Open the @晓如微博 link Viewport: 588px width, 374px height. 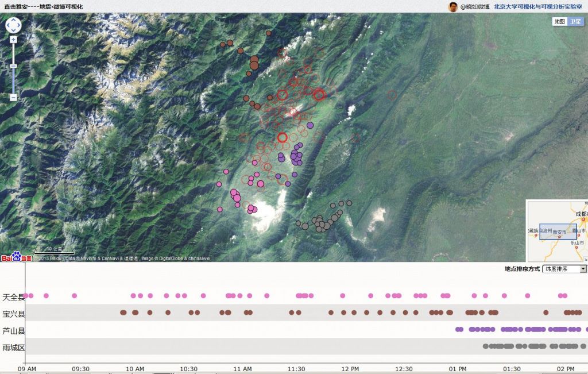pos(475,7)
